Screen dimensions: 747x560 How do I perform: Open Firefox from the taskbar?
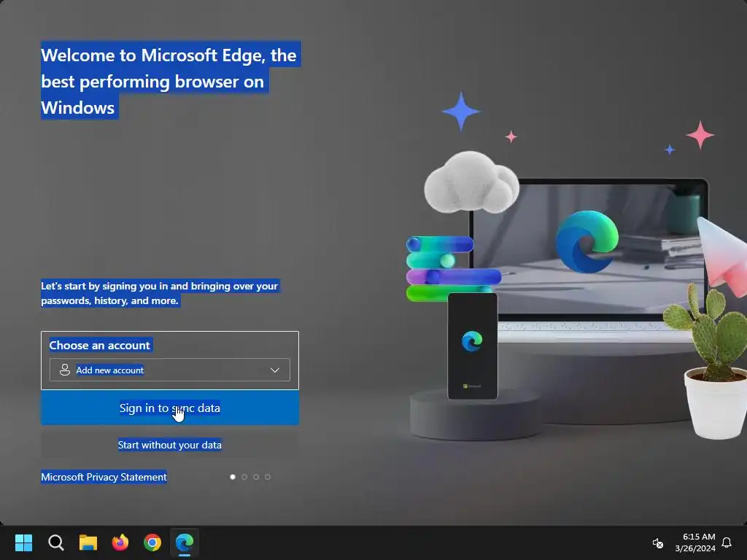pos(120,542)
